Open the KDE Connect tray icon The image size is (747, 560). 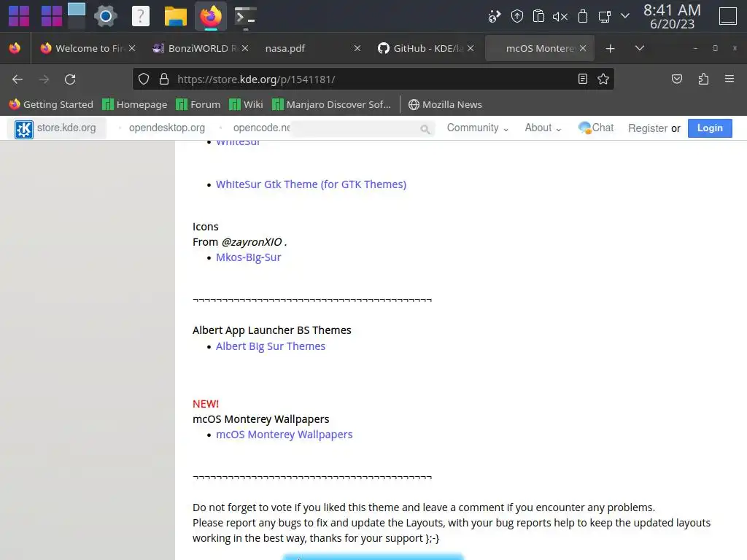click(x=495, y=17)
